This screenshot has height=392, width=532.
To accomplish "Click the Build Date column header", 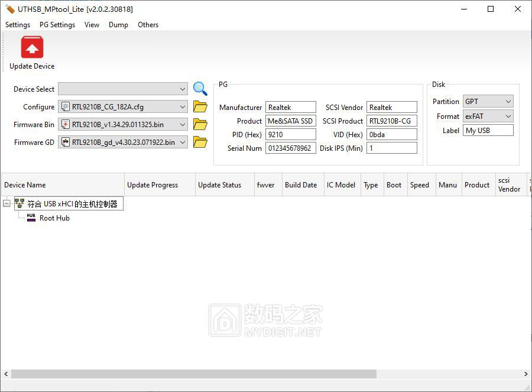I will [301, 185].
